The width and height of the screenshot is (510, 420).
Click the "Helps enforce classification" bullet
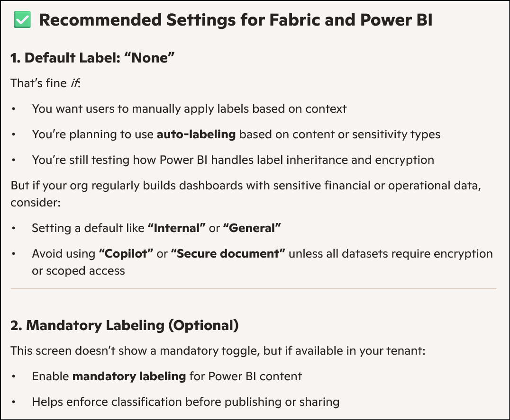[x=185, y=402]
